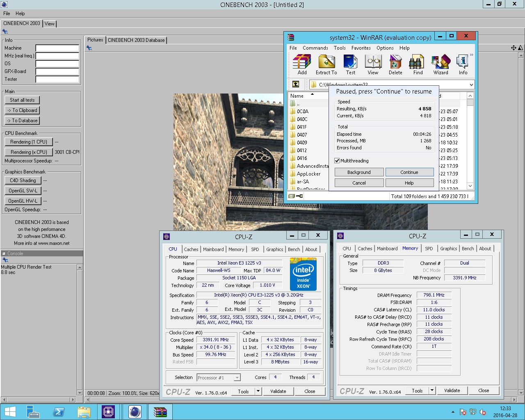Image resolution: width=525 pixels, height=420 pixels.
Task: Click Background button in WinRAR dialog
Action: pos(359,172)
